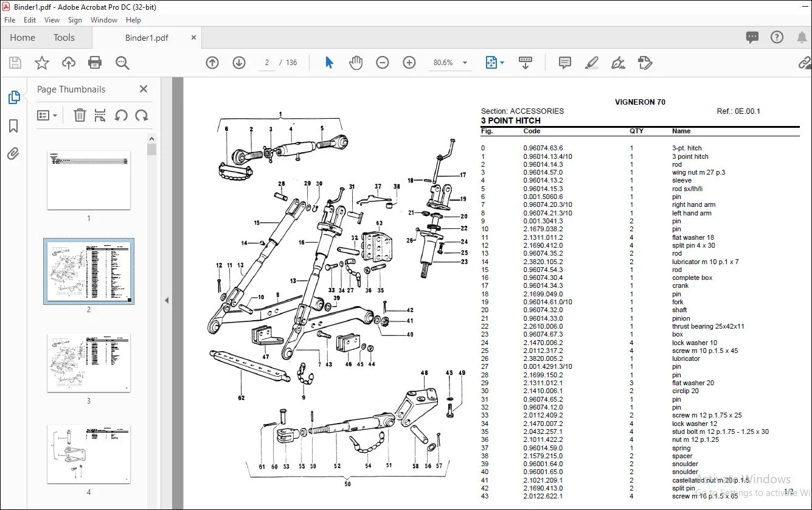Share a link to this file
Screen dimensions: 812x510
[x=805, y=63]
